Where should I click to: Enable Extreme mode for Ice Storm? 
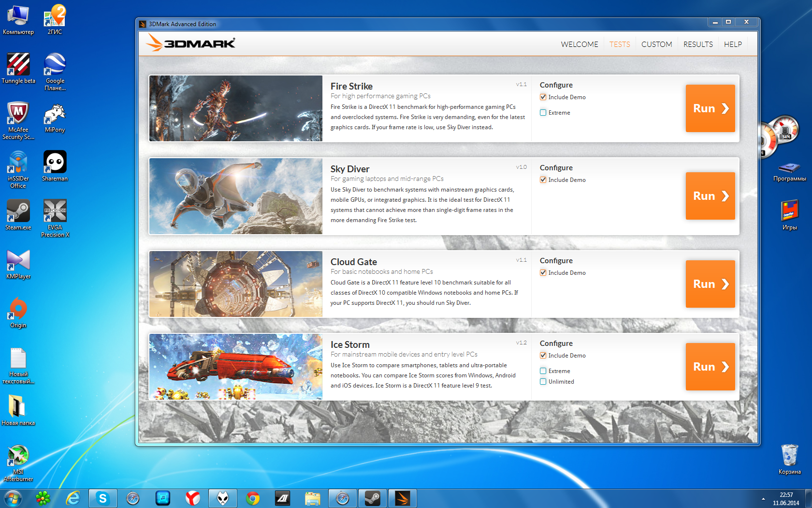(x=543, y=371)
